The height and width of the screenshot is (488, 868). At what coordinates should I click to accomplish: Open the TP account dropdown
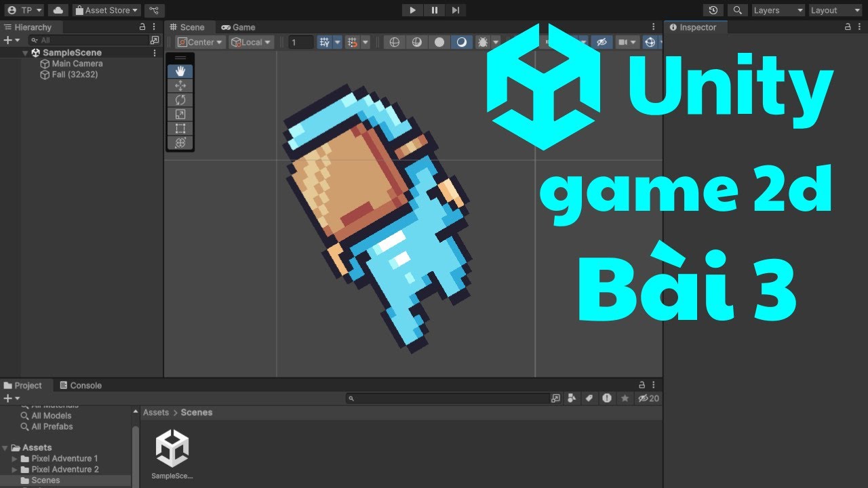tap(24, 10)
